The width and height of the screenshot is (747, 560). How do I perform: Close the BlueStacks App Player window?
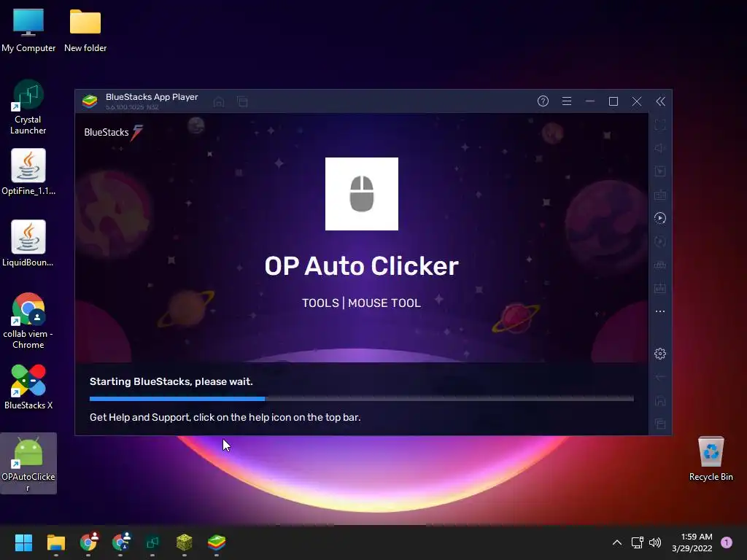(636, 101)
